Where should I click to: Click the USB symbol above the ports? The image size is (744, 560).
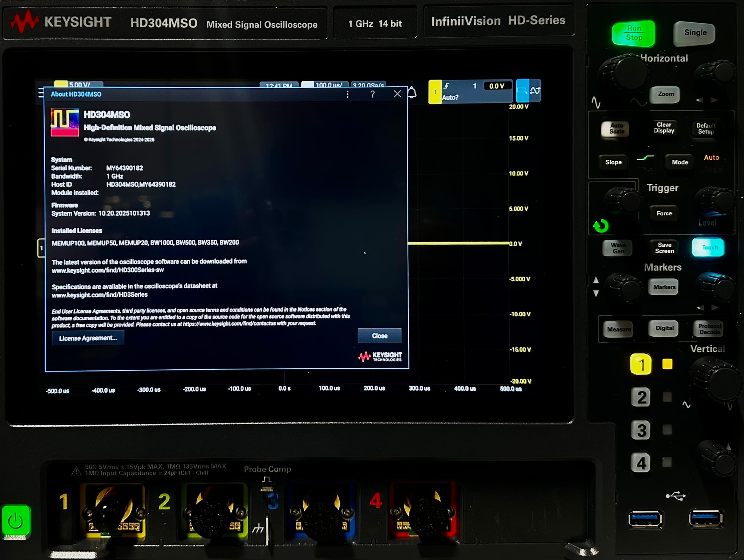click(675, 496)
